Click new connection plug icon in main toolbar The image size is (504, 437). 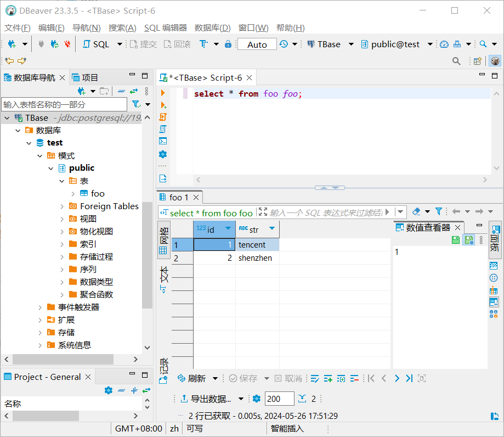pos(12,44)
